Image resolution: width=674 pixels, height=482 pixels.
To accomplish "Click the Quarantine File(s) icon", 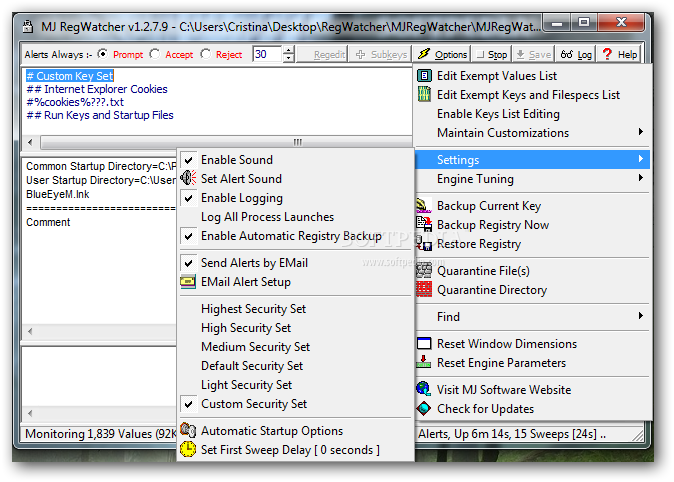I will (424, 270).
